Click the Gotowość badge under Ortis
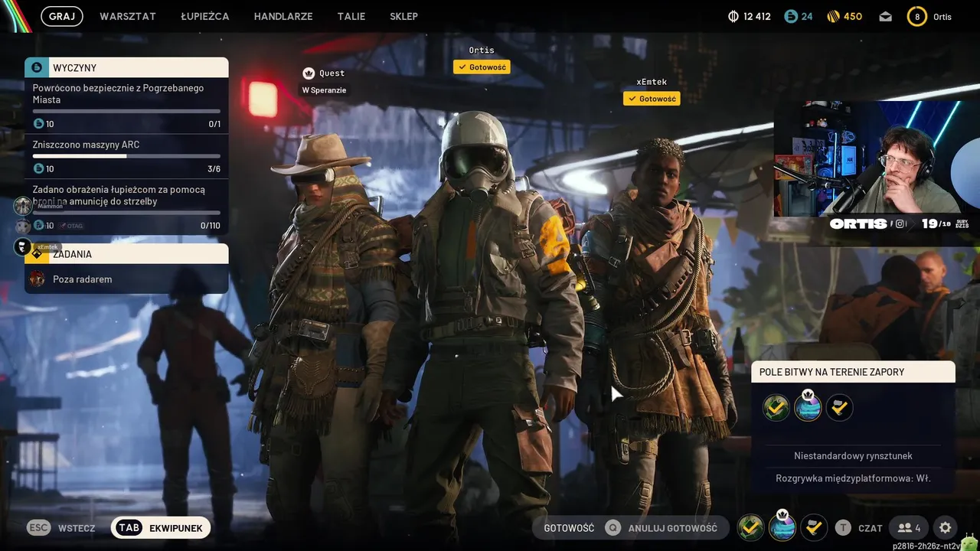Image resolution: width=980 pixels, height=551 pixels. coord(482,67)
